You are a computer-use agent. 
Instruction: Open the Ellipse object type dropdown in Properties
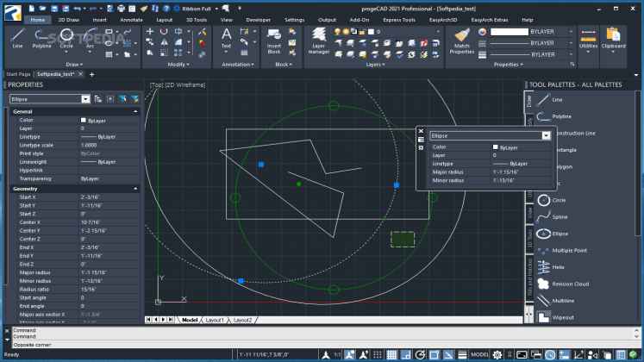point(84,99)
